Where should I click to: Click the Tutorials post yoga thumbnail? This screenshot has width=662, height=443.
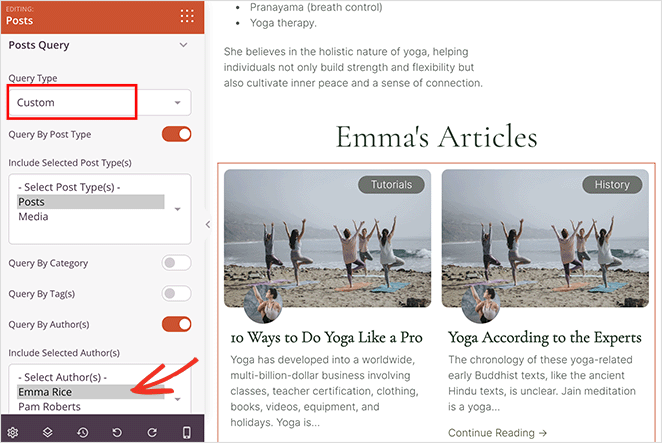(x=328, y=238)
